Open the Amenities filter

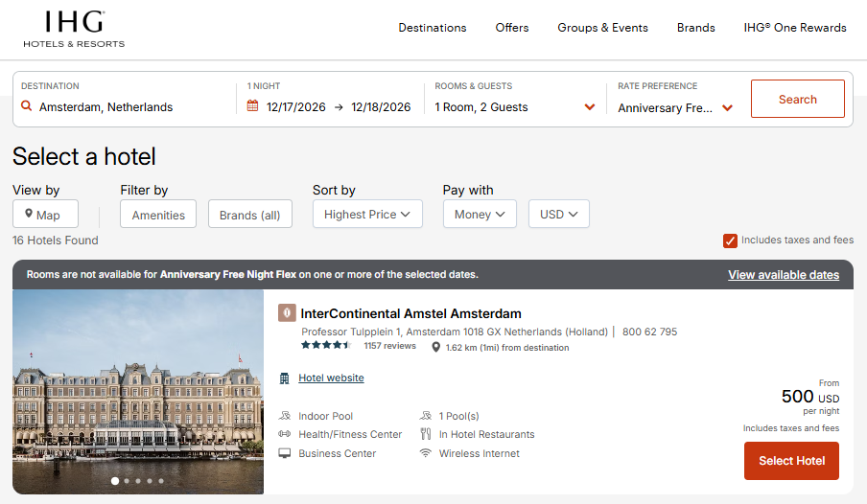pyautogui.click(x=158, y=214)
